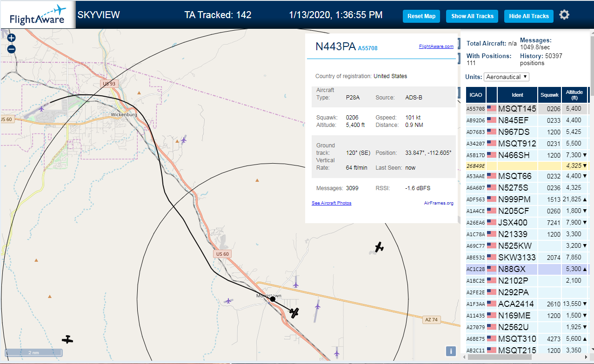Open the AirFrames.org link

point(439,203)
